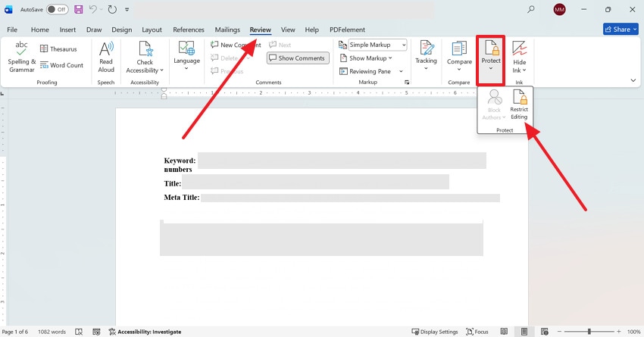
Task: Open the proofing status icon in status bar
Action: click(x=79, y=332)
